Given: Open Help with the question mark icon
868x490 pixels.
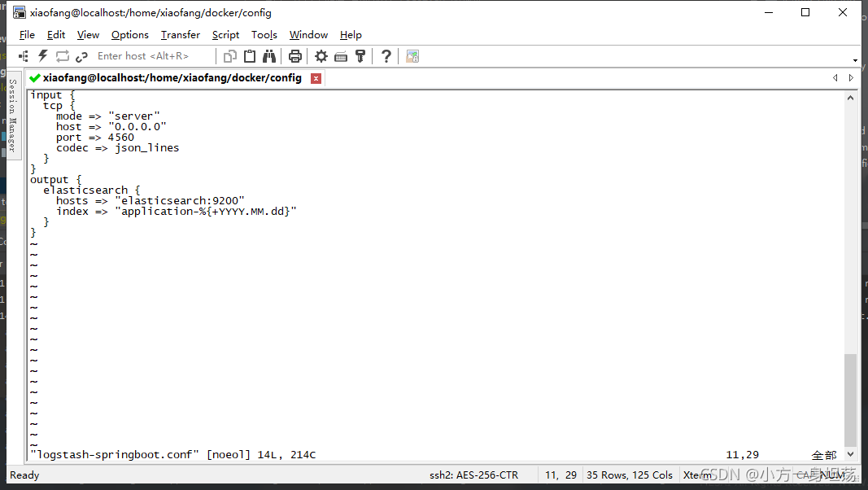Looking at the screenshot, I should point(386,56).
